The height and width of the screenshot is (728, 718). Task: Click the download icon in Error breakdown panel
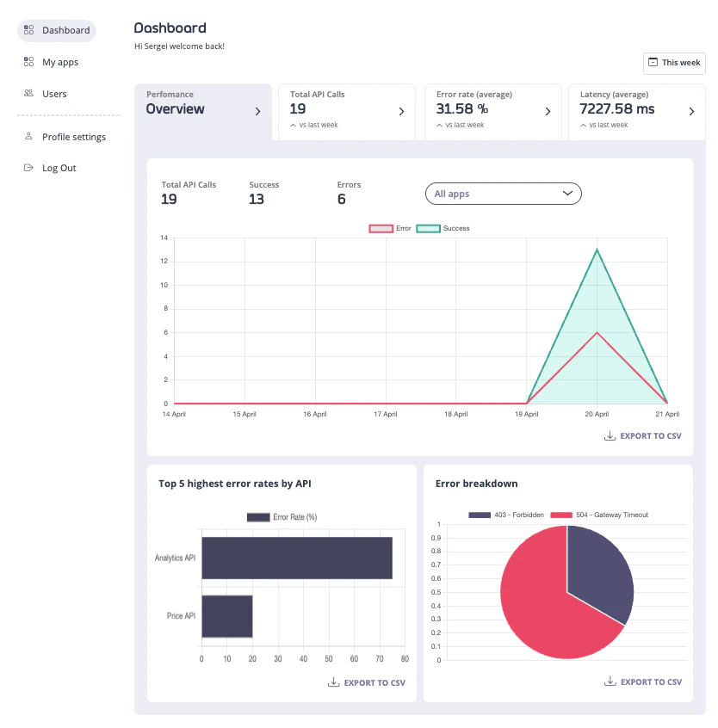(x=609, y=681)
